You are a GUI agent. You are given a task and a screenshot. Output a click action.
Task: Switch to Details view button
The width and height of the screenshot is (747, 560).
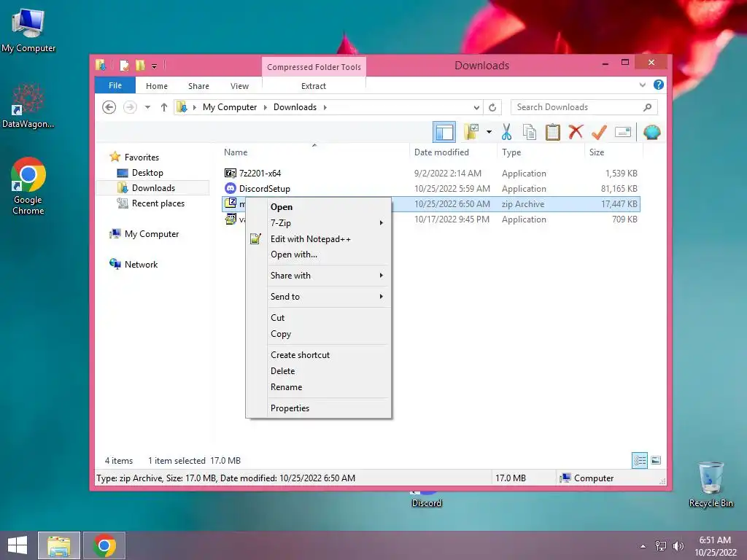640,461
